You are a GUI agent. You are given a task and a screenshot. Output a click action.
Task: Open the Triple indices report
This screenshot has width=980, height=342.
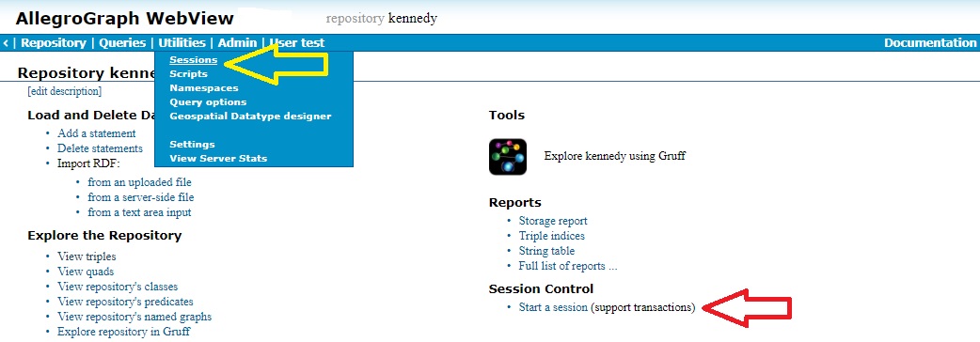point(552,236)
